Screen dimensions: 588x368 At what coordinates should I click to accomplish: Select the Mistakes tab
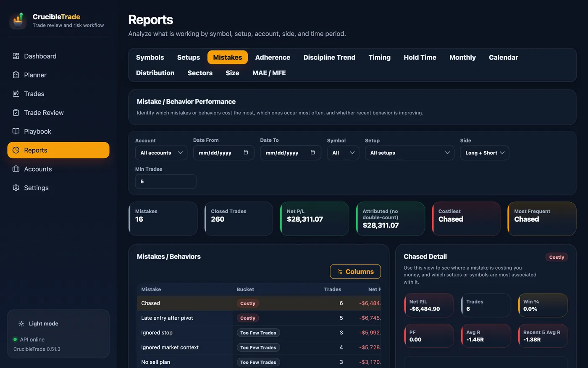point(227,57)
